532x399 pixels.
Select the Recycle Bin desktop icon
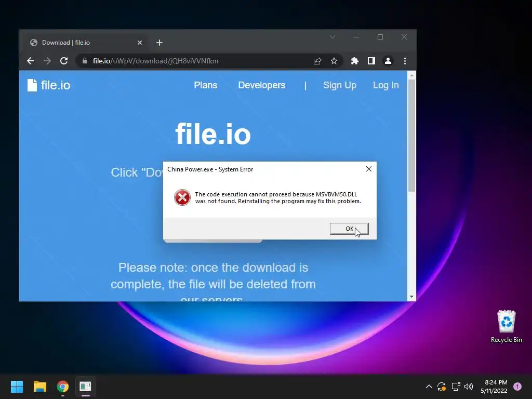(x=506, y=326)
